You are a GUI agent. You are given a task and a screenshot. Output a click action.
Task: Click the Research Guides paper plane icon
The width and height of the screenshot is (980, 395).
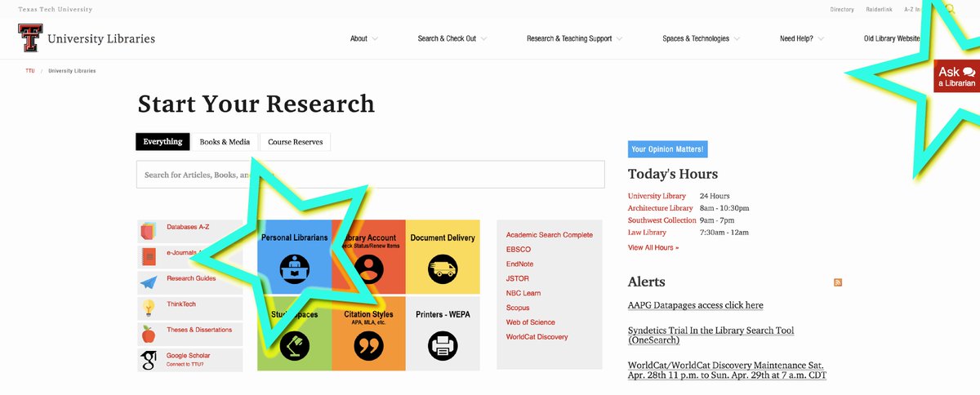(x=148, y=282)
